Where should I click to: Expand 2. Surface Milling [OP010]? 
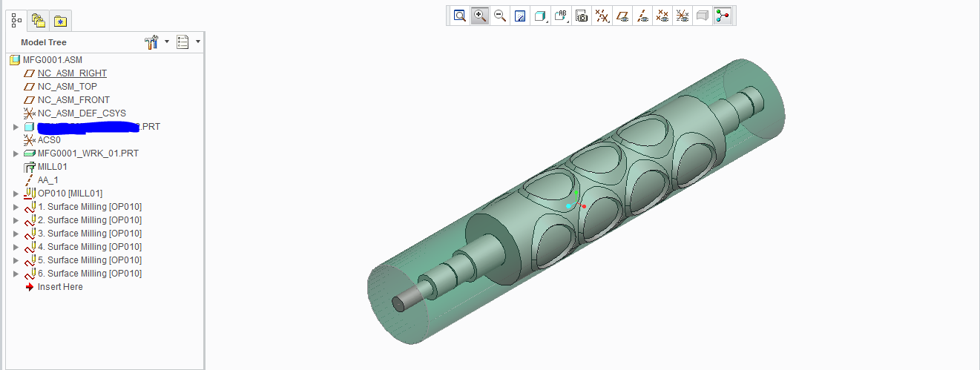tap(16, 220)
